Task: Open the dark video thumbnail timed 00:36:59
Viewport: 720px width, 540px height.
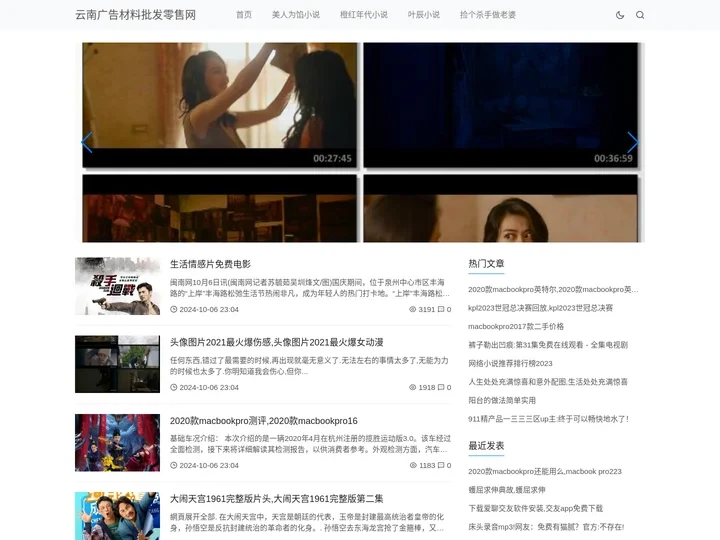Action: (x=501, y=105)
